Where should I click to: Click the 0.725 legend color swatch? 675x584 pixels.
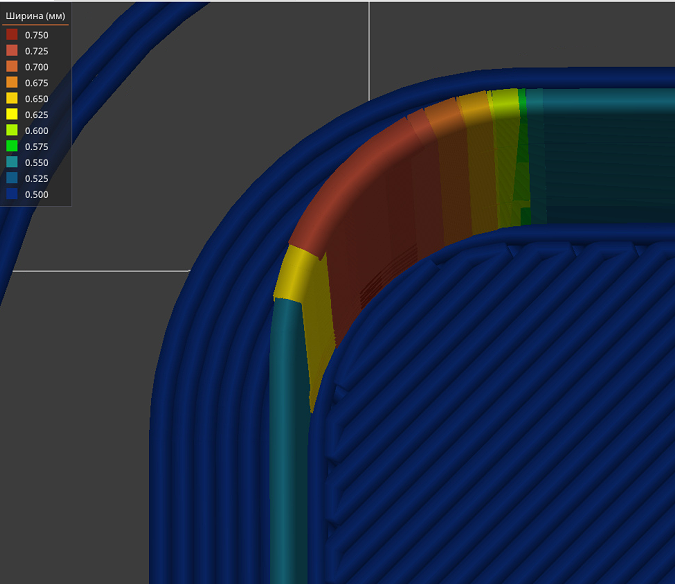(x=12, y=51)
